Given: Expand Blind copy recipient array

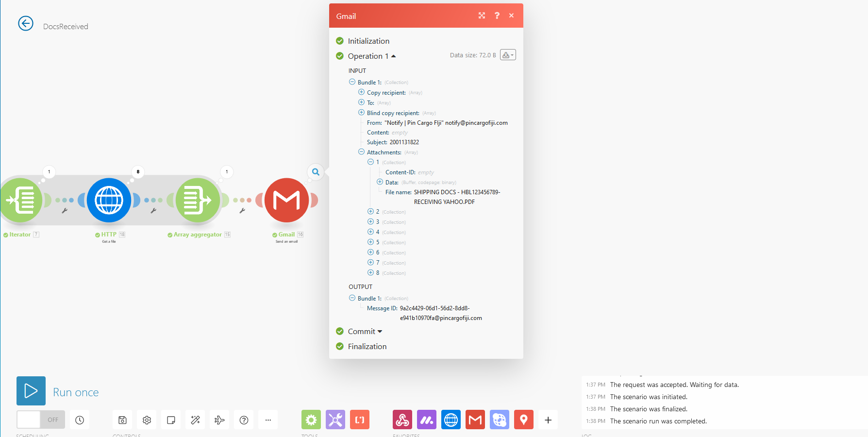Looking at the screenshot, I should pyautogui.click(x=361, y=112).
